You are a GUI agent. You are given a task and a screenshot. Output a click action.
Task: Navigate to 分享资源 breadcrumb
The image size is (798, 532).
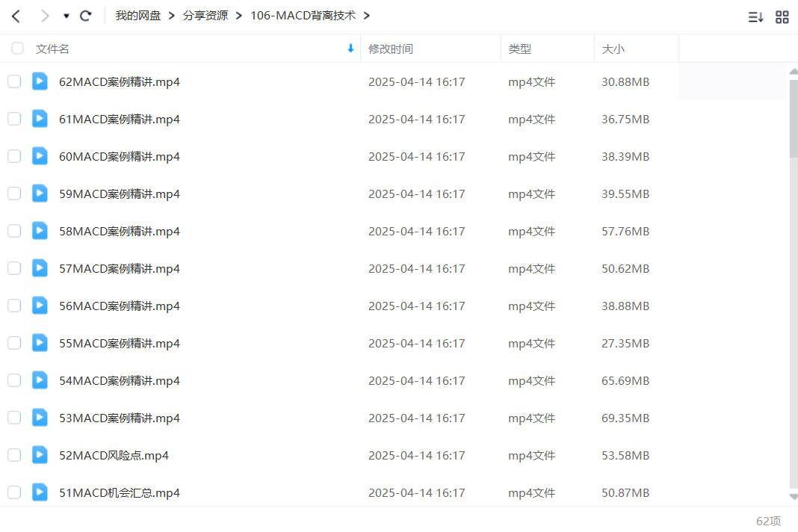205,16
